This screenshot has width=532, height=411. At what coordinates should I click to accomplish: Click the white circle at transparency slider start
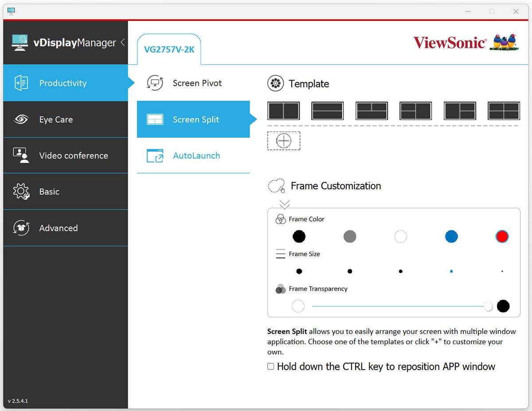[x=298, y=306]
